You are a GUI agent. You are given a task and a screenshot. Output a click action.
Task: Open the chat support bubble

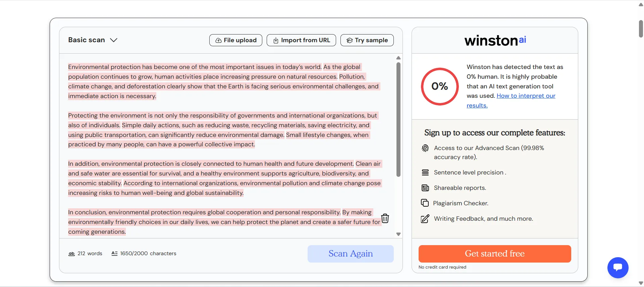[x=618, y=268]
